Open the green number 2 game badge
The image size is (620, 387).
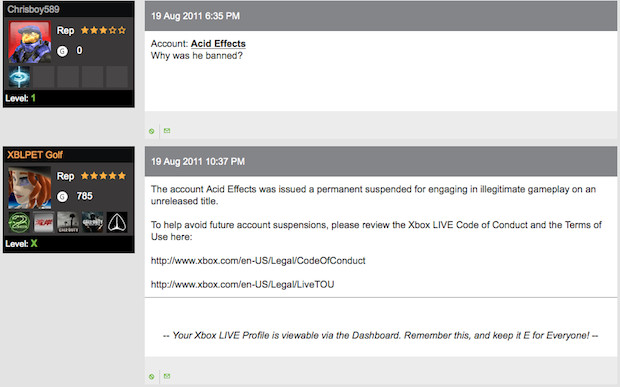pyautogui.click(x=19, y=222)
